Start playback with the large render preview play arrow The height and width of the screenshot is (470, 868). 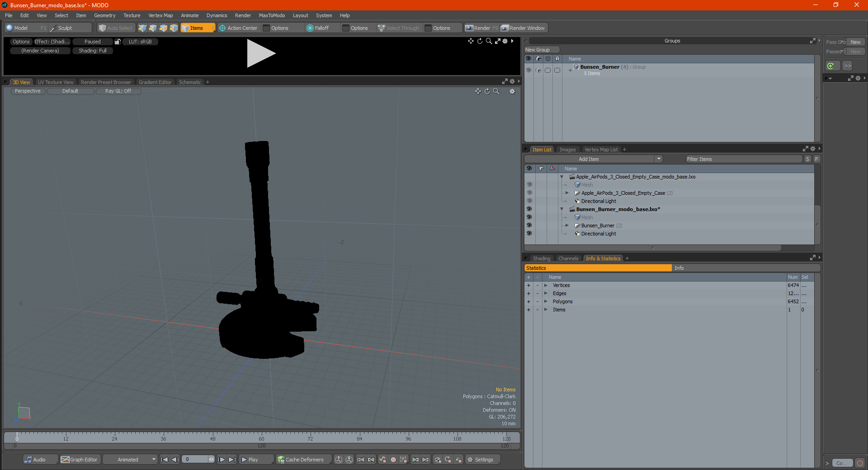tap(261, 53)
